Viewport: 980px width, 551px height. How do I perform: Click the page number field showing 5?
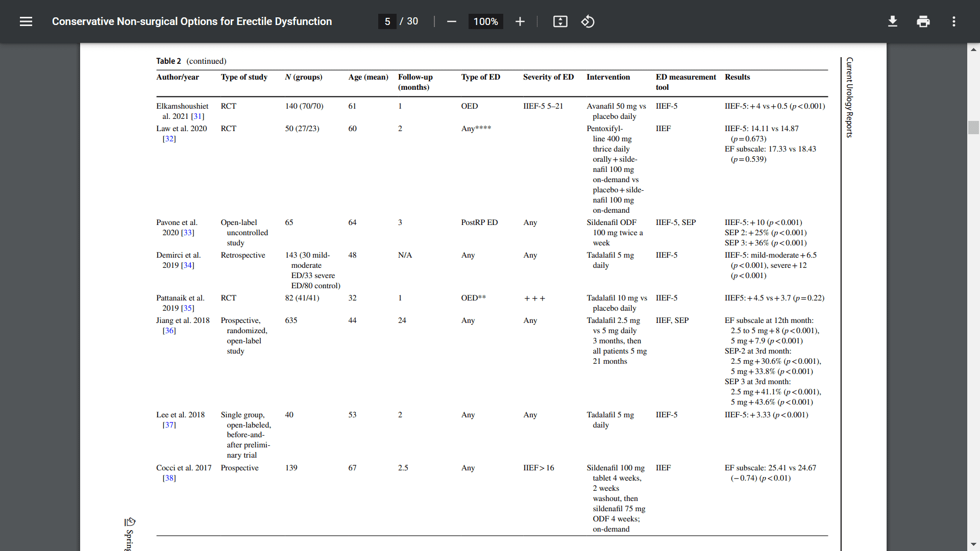tap(387, 21)
